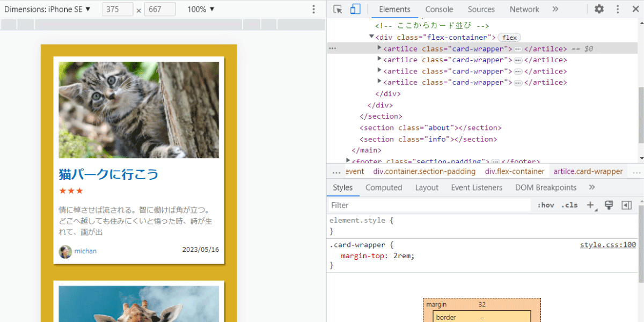The height and width of the screenshot is (322, 644).
Task: Click the trailing breadcrumb ellipsis after artilce.card-wrapper
Action: click(636, 172)
